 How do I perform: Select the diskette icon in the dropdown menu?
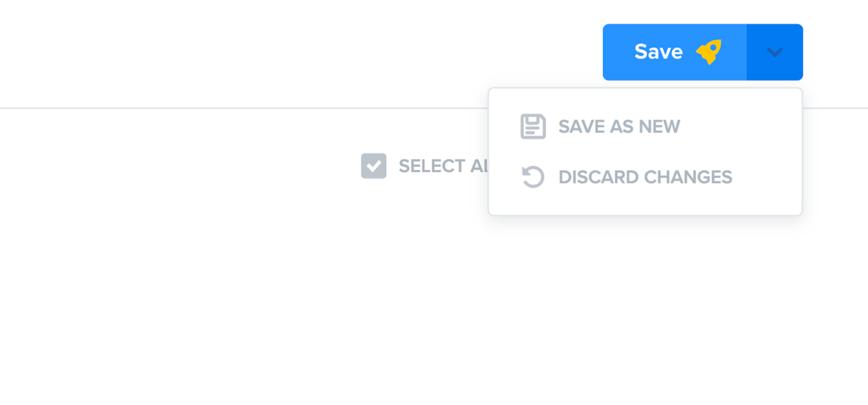tap(533, 127)
